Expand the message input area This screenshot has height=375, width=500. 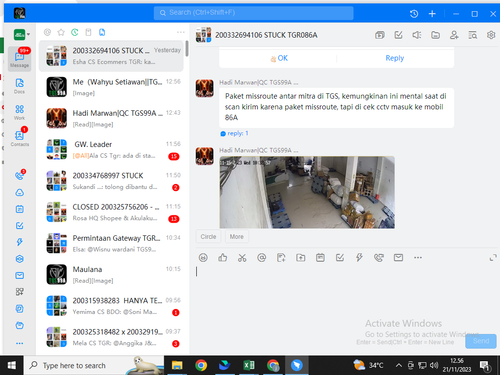pos(493,258)
